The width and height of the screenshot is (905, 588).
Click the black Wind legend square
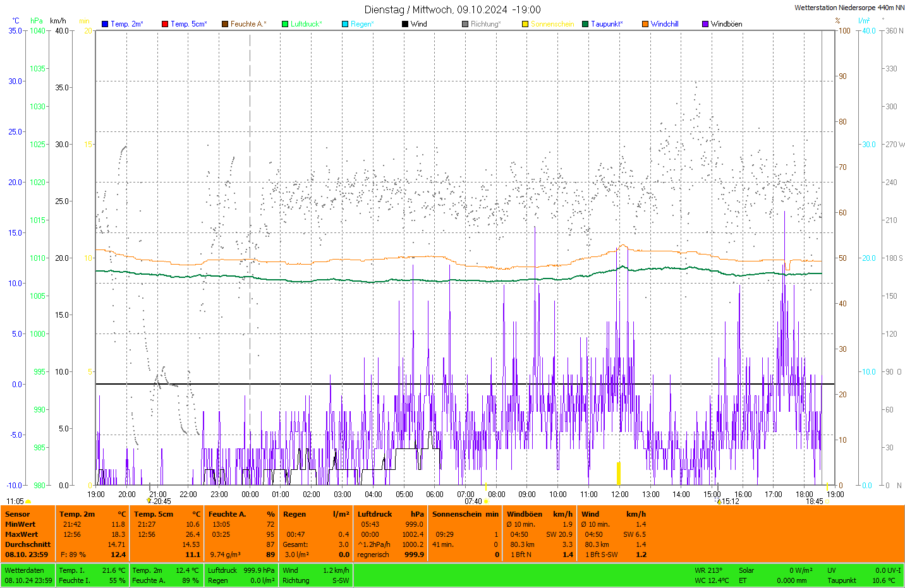[x=405, y=24]
